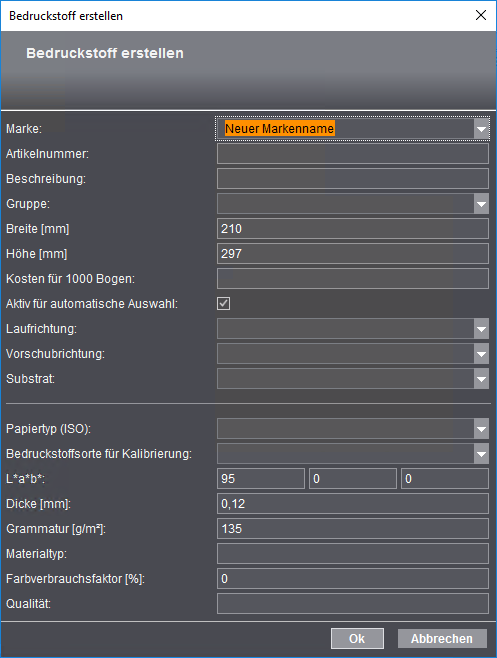Click the Grammatur field showing 135
497x658 pixels.
[x=353, y=529]
